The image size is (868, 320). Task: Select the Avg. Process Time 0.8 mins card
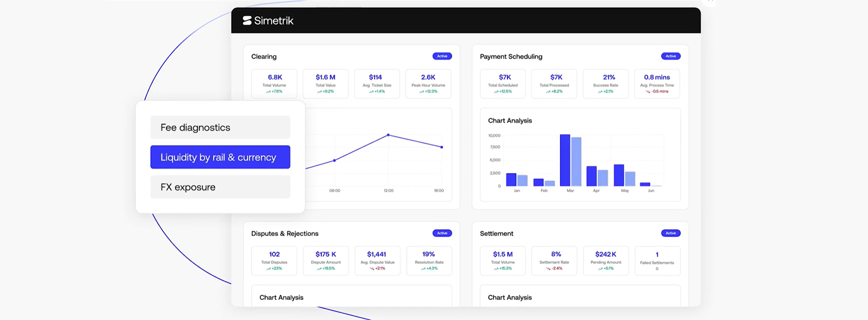657,84
